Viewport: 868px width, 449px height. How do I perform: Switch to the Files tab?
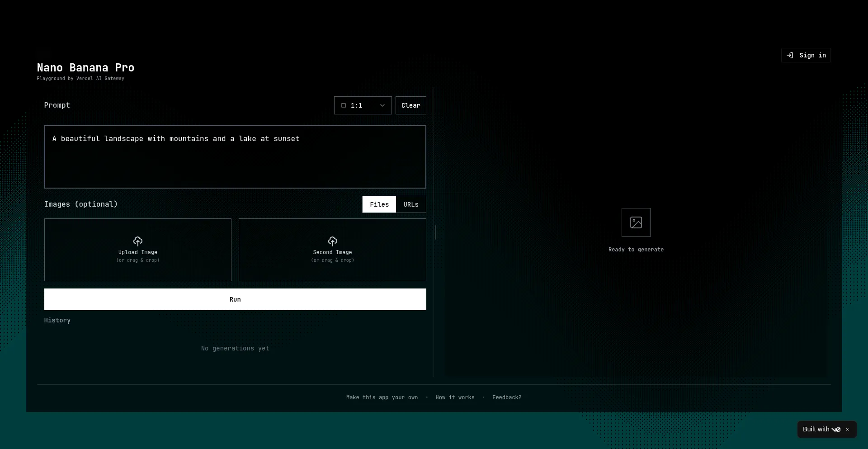[379, 204]
